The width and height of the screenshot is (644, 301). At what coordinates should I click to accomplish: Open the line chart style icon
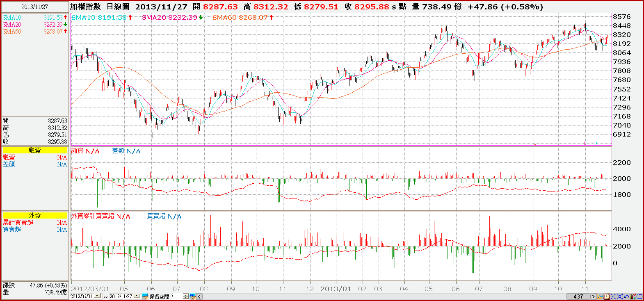pyautogui.click(x=600, y=296)
